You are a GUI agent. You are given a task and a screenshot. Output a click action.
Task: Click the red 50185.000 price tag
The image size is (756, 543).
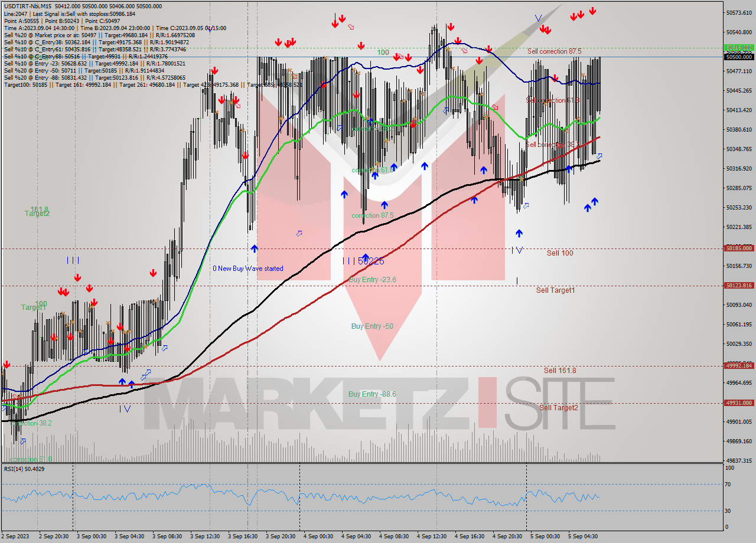tap(739, 248)
